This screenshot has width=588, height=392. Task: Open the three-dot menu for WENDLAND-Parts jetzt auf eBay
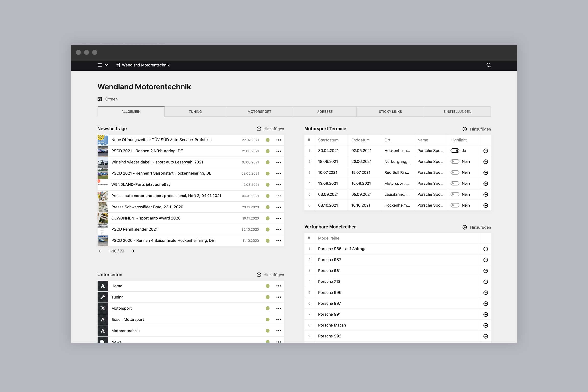[279, 185]
